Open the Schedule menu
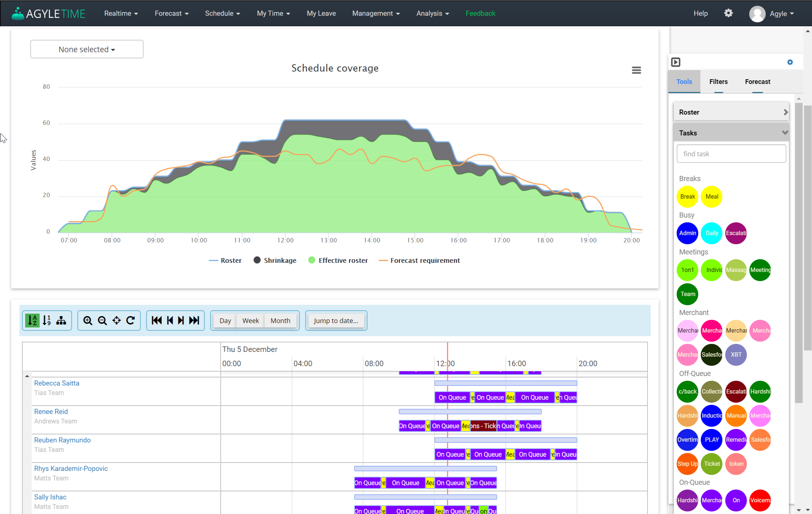 (x=222, y=14)
